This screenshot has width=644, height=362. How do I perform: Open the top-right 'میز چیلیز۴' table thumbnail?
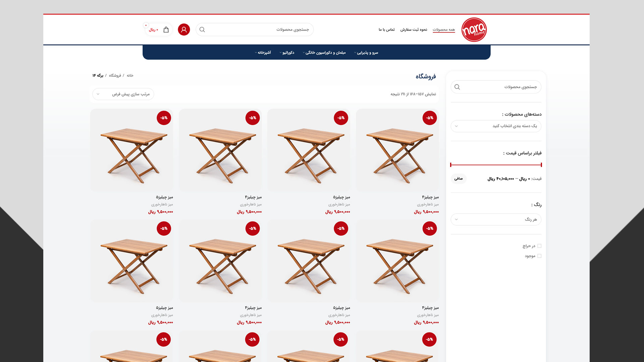pos(397,150)
